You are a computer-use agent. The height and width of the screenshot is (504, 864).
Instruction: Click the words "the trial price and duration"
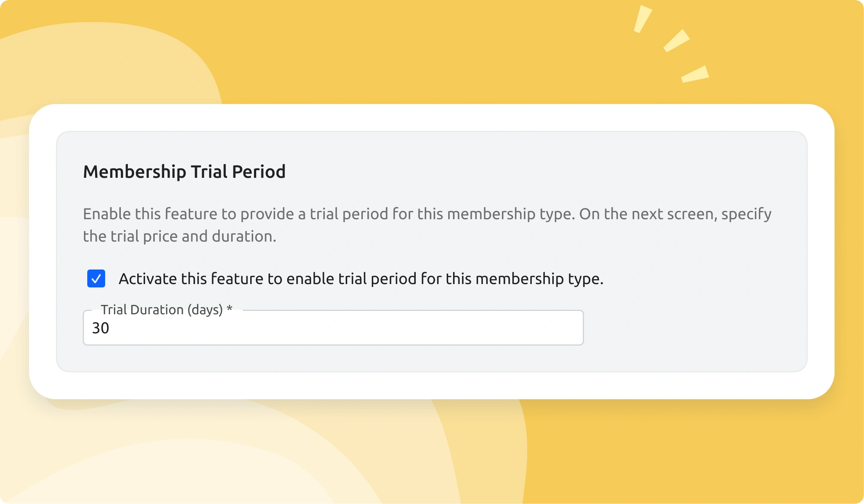179,236
